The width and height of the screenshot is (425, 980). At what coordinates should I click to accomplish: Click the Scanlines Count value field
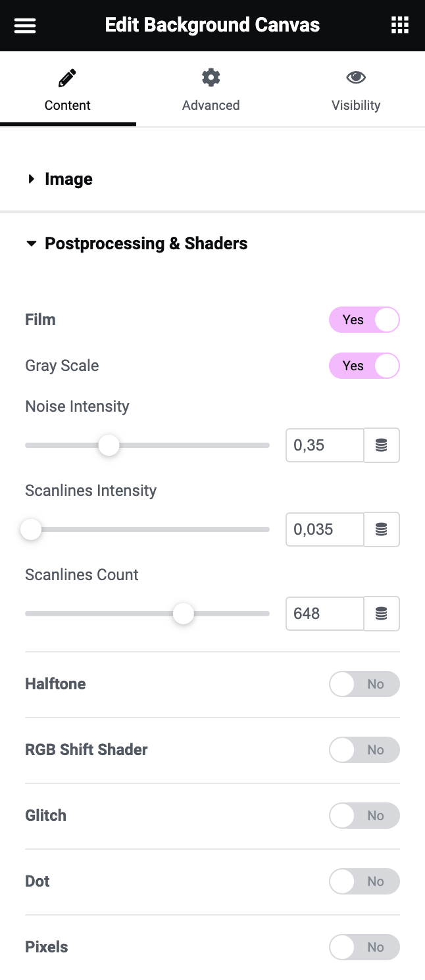coord(325,614)
